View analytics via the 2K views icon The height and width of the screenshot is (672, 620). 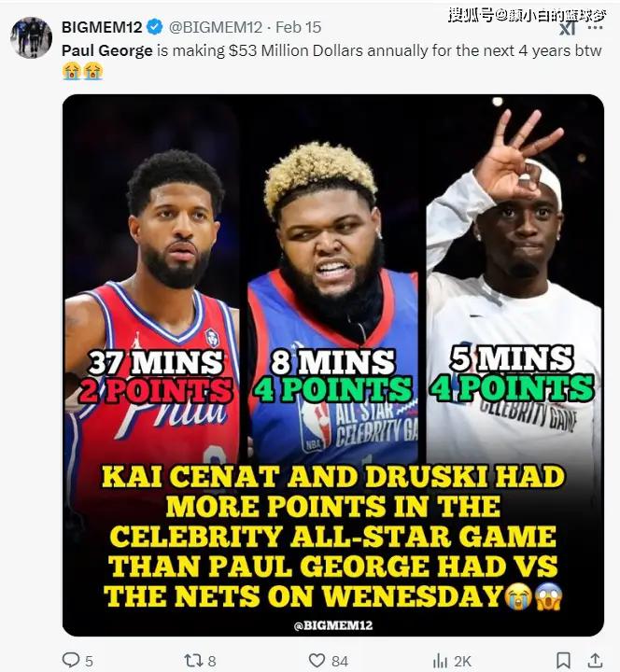[440, 661]
